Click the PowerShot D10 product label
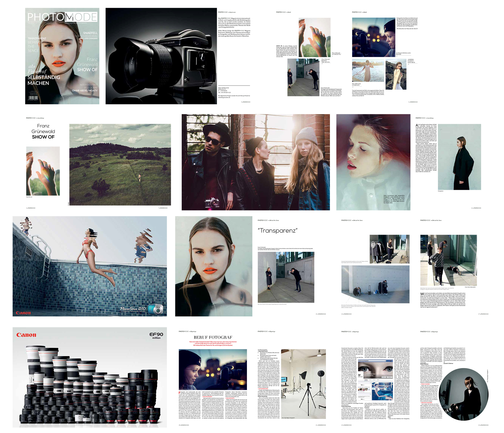This screenshot has height=433, width=504. 133,309
